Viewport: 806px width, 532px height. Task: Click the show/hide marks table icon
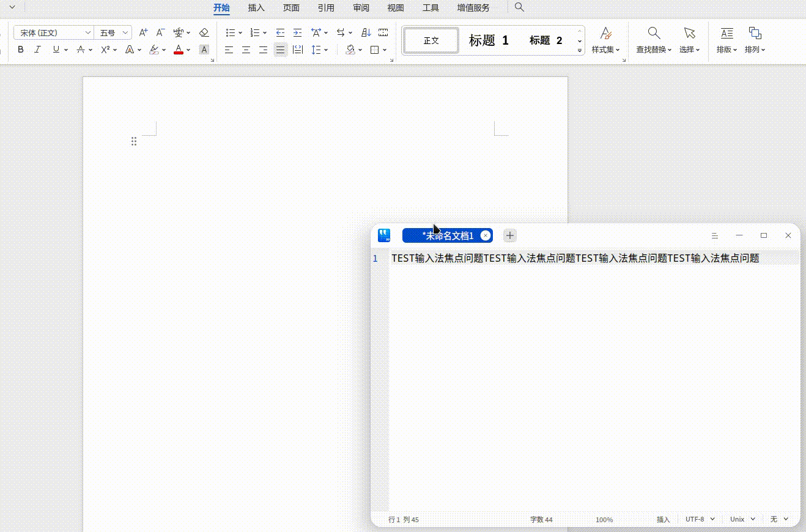[383, 32]
